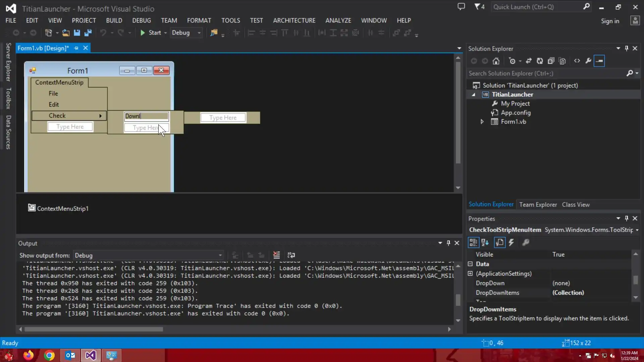The image size is (644, 362).
Task: Sort properties alphabetically
Action: coord(485,242)
